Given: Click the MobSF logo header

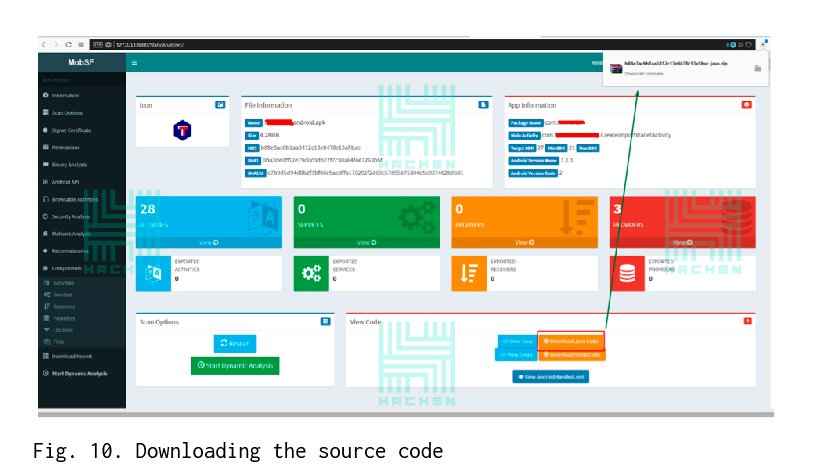Looking at the screenshot, I should point(82,62).
